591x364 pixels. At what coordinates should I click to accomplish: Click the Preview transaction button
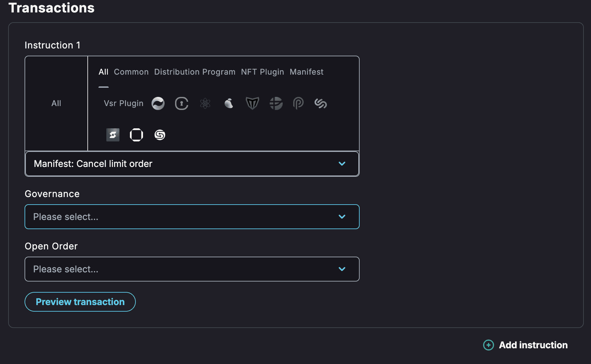pos(80,302)
